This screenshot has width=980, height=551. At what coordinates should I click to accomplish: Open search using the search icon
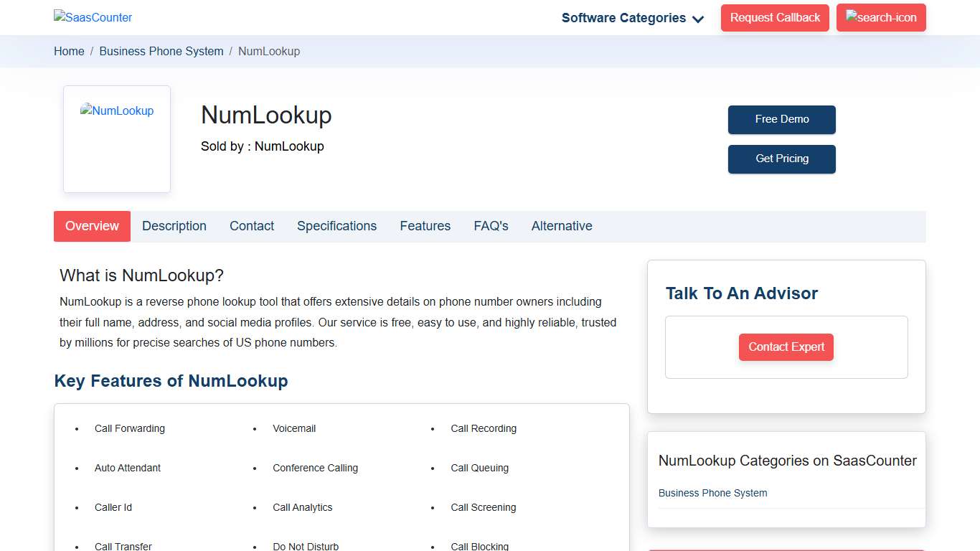(881, 17)
